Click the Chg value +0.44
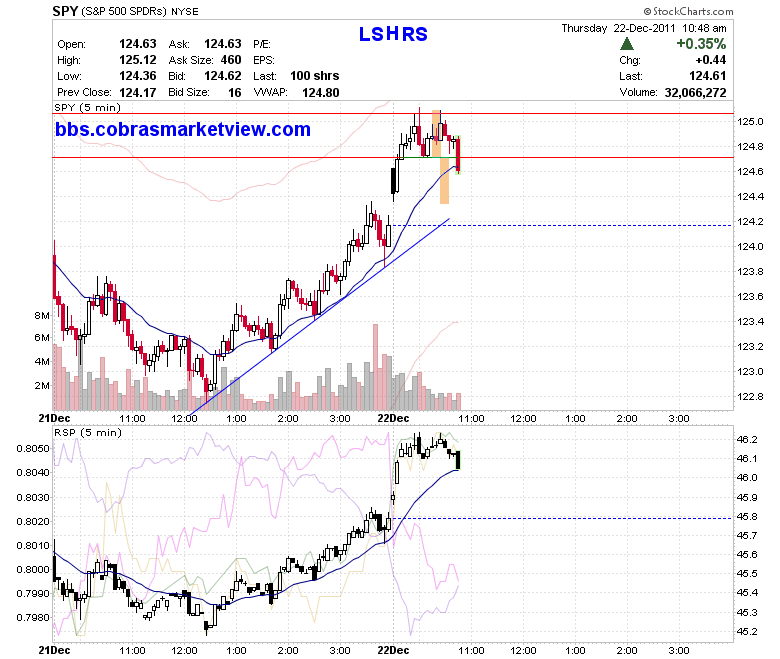This screenshot has height=659, width=780. pyautogui.click(x=711, y=60)
